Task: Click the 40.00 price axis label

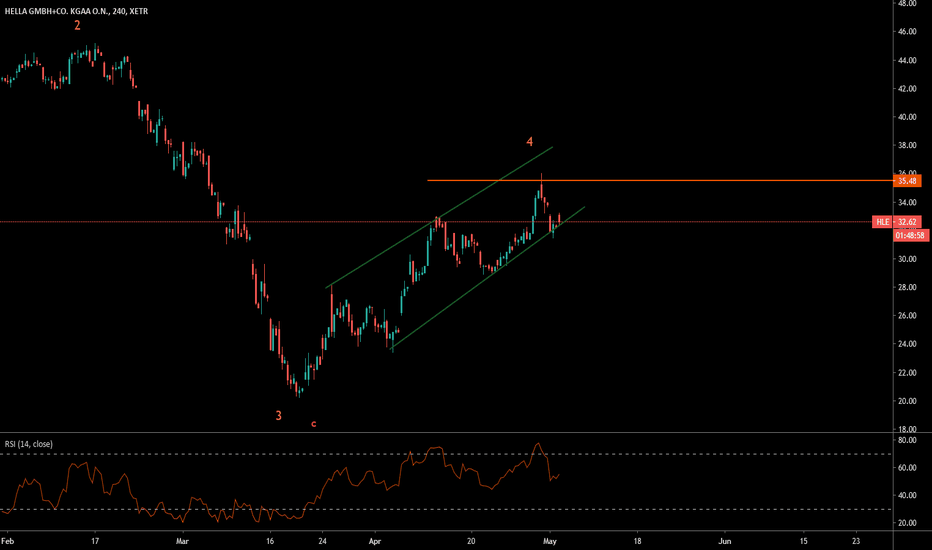Action: [x=907, y=117]
